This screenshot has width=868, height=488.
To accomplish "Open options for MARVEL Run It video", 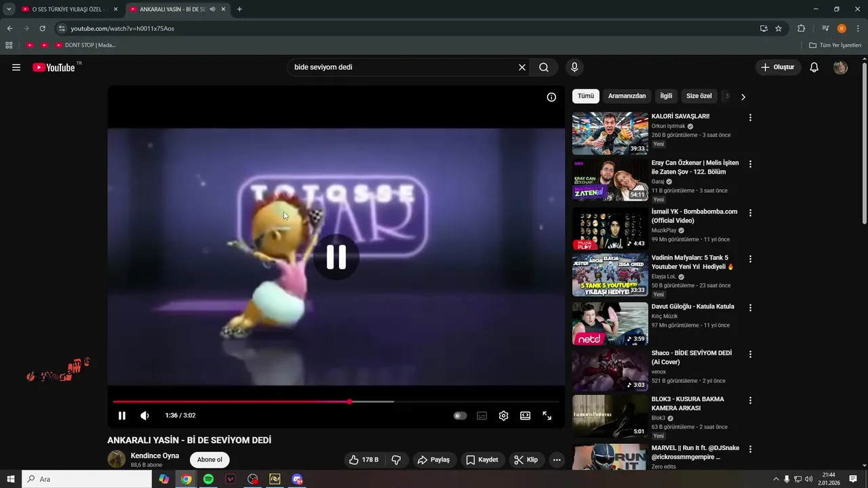I will [x=750, y=449].
